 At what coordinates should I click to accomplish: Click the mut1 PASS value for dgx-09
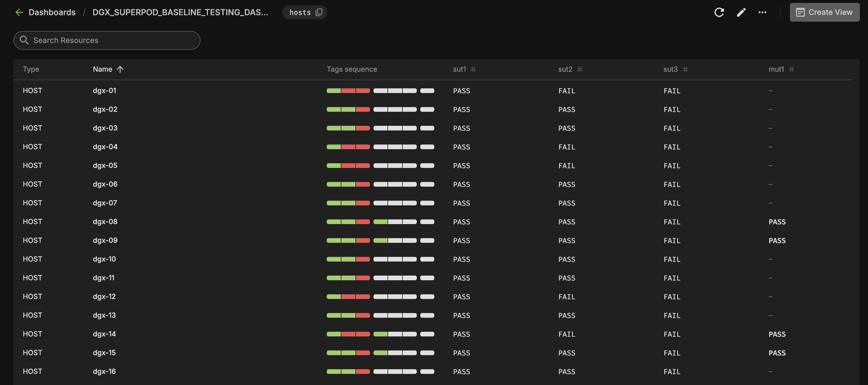tap(777, 240)
